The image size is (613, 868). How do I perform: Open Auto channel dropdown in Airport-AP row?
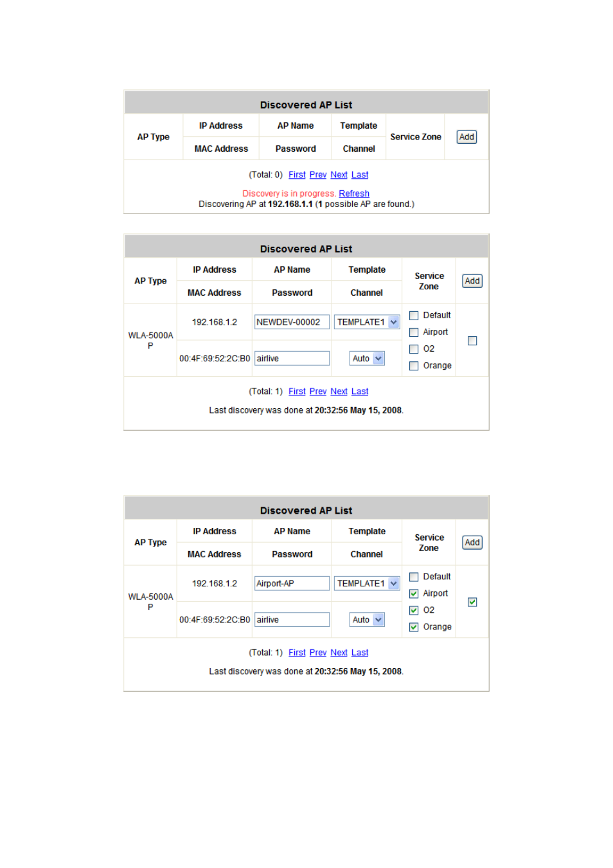click(x=367, y=620)
